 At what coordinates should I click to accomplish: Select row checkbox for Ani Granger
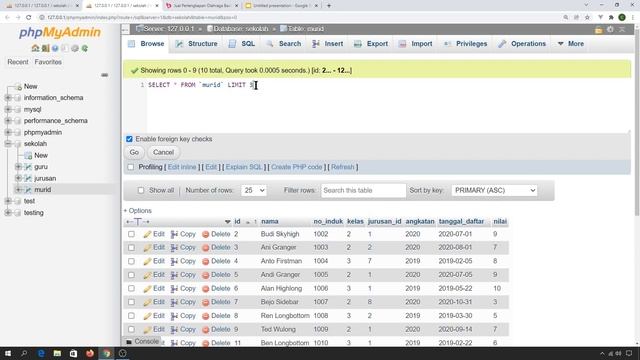pos(131,248)
